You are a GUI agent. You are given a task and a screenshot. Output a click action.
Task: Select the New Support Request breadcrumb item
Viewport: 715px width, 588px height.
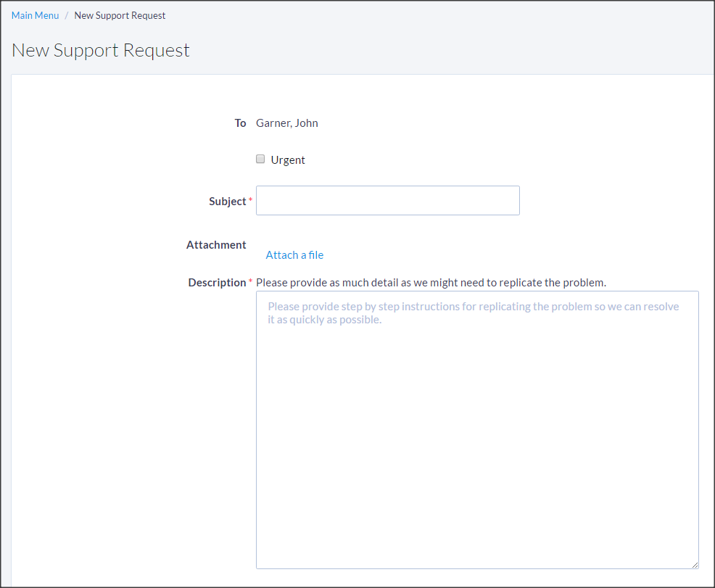(120, 15)
